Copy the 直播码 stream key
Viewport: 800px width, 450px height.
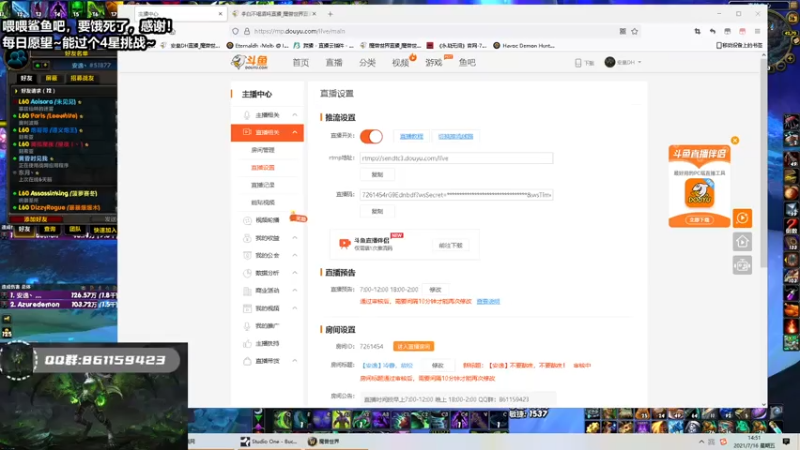[377, 211]
